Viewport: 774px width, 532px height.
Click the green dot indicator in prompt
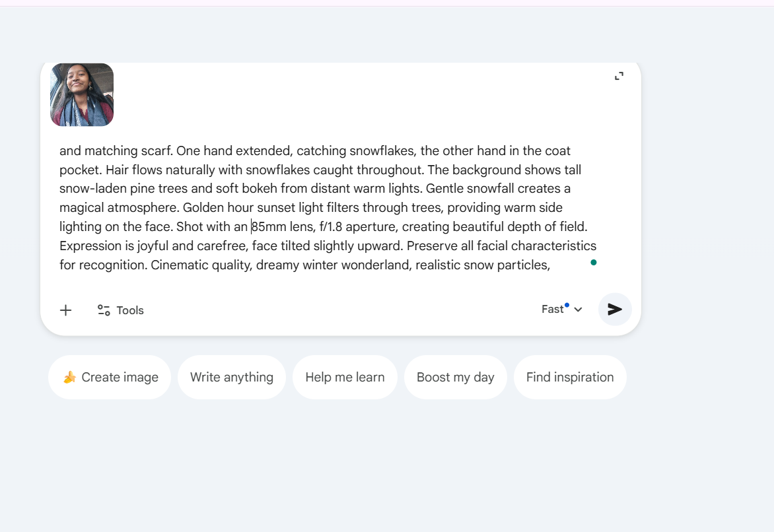[594, 263]
